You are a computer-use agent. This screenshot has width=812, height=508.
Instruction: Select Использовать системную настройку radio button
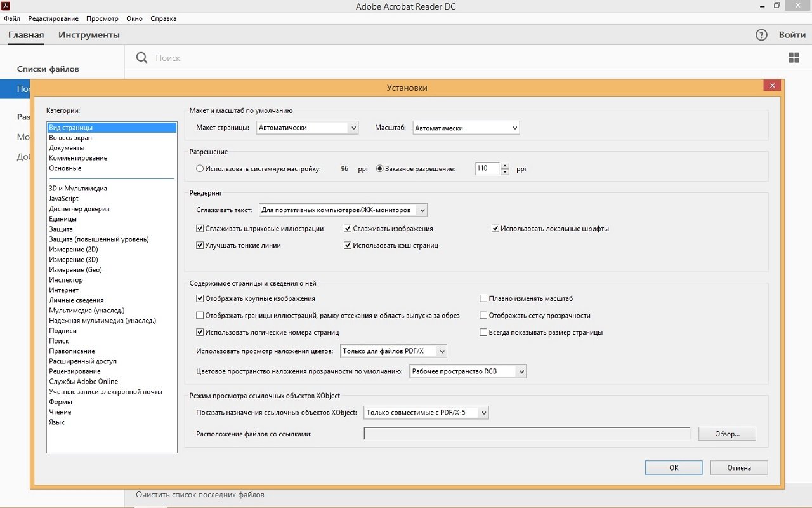click(200, 169)
